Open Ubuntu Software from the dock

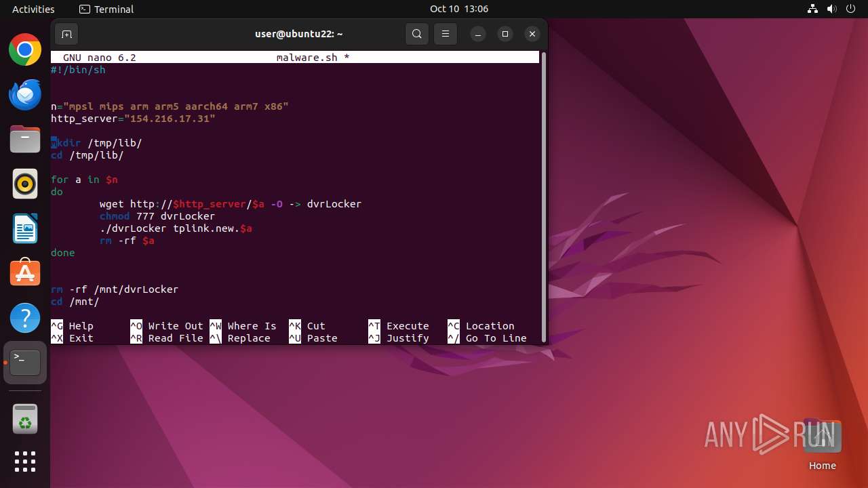[x=25, y=273]
